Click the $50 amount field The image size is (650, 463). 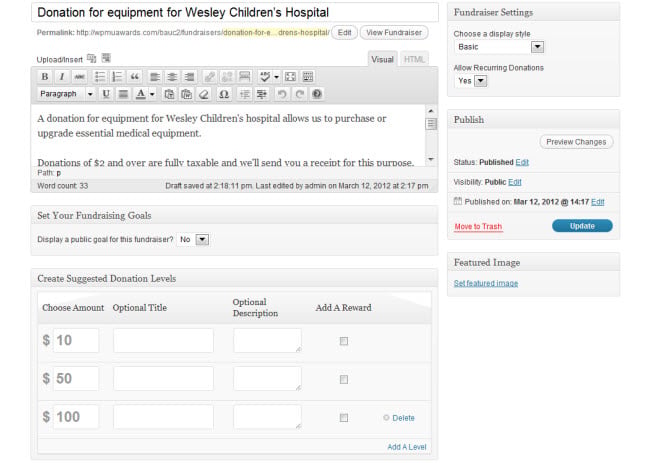point(76,379)
